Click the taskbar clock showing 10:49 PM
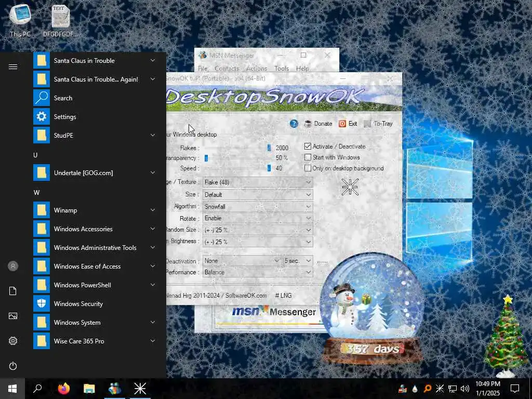The height and width of the screenshot is (399, 532). click(x=487, y=389)
